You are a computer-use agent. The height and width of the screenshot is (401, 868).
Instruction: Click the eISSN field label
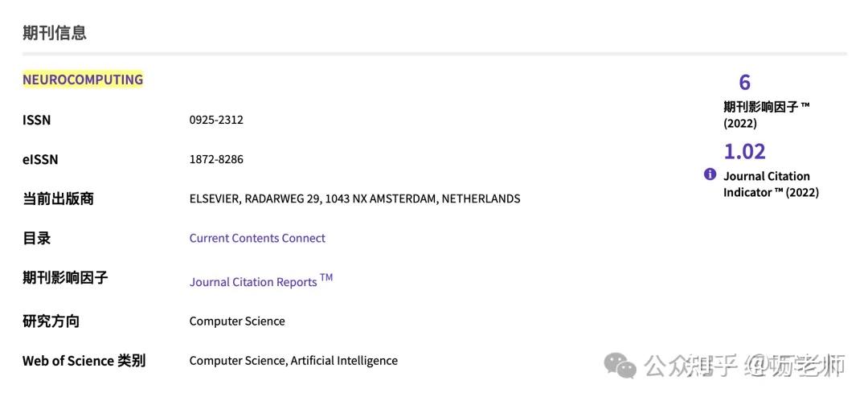click(40, 159)
